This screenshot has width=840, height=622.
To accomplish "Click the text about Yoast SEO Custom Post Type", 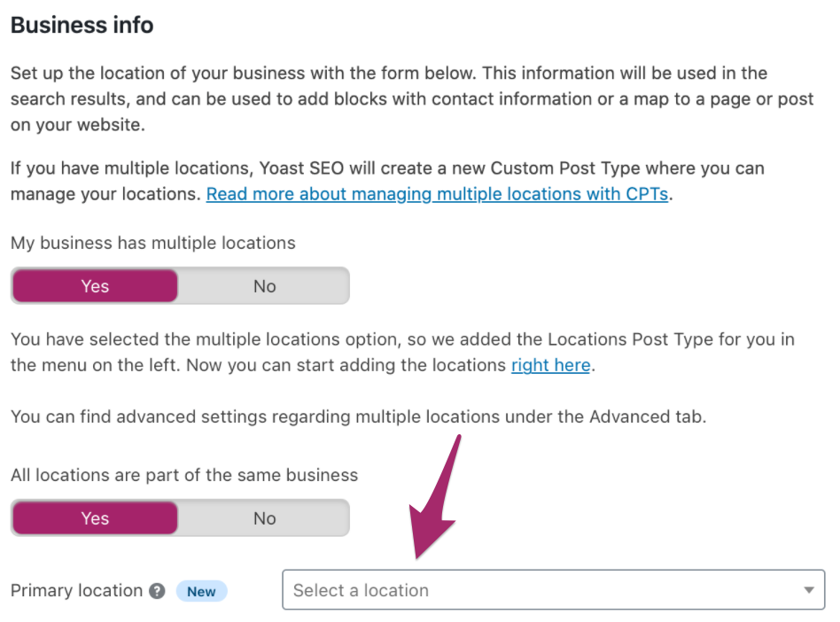I will [x=387, y=168].
